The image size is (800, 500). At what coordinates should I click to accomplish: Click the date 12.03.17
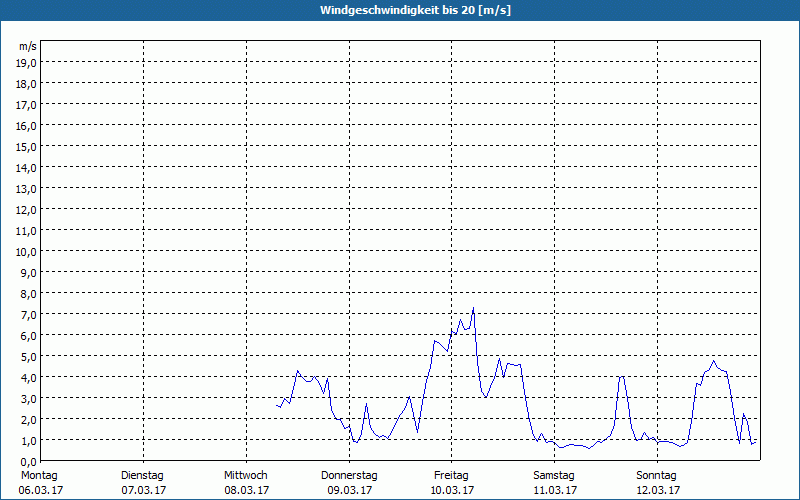[x=658, y=490]
